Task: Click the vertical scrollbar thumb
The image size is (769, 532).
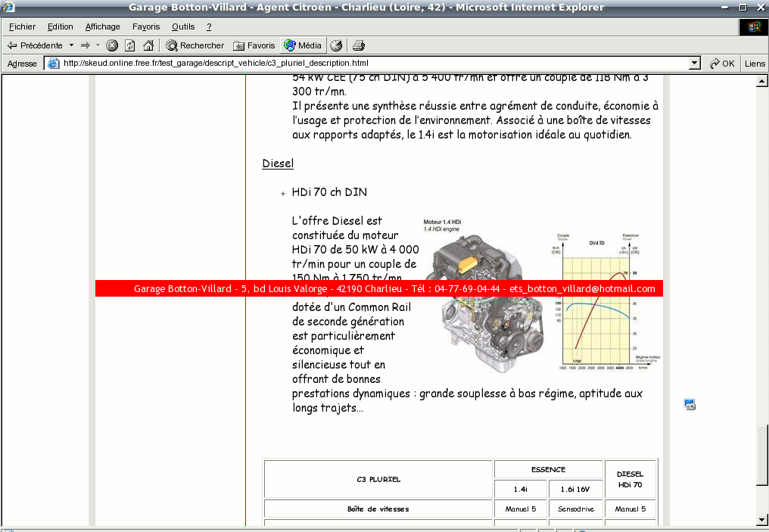Action: click(x=761, y=455)
